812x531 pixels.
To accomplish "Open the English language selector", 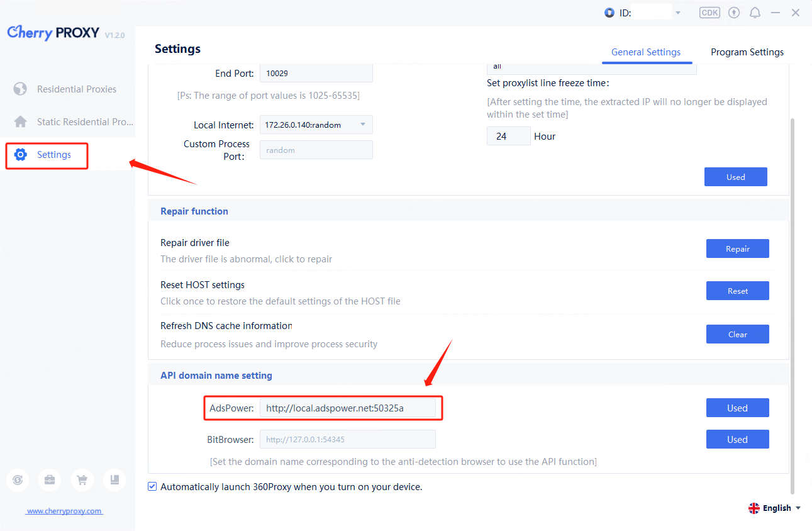I will [x=774, y=508].
